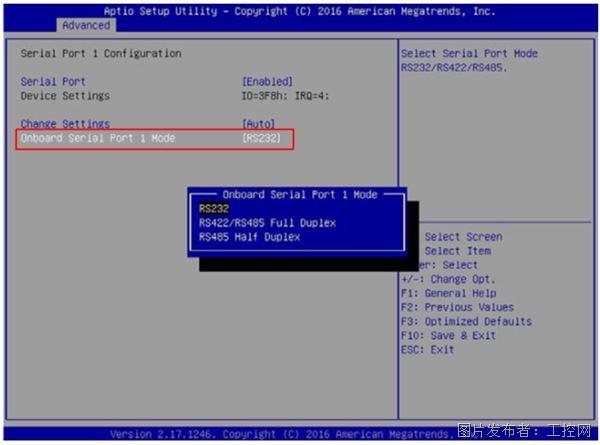The height and width of the screenshot is (445, 600).
Task: Open the Change Settings [Auto] value
Action: [x=258, y=124]
